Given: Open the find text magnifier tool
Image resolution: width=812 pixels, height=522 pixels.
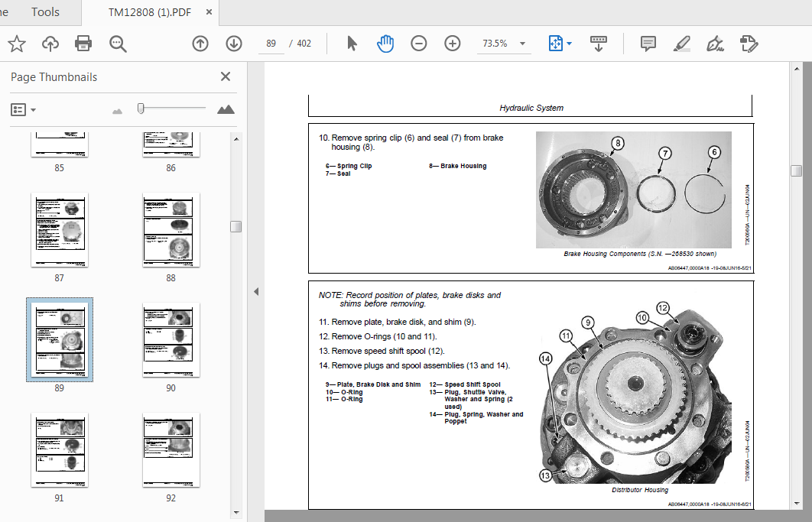Looking at the screenshot, I should pyautogui.click(x=118, y=44).
